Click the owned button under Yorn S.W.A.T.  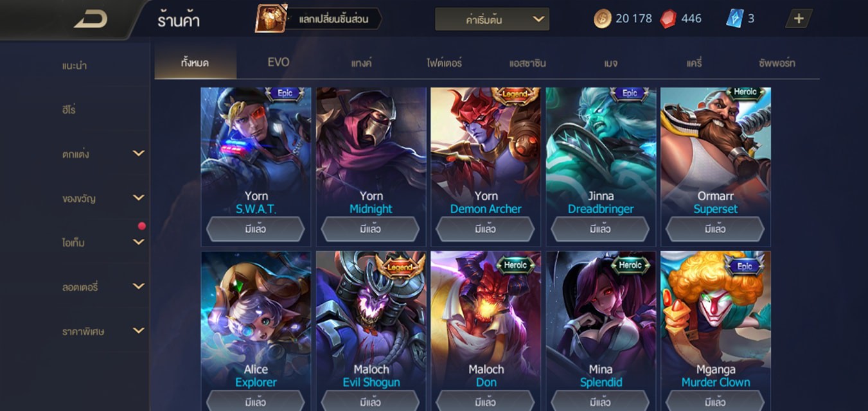pos(256,229)
